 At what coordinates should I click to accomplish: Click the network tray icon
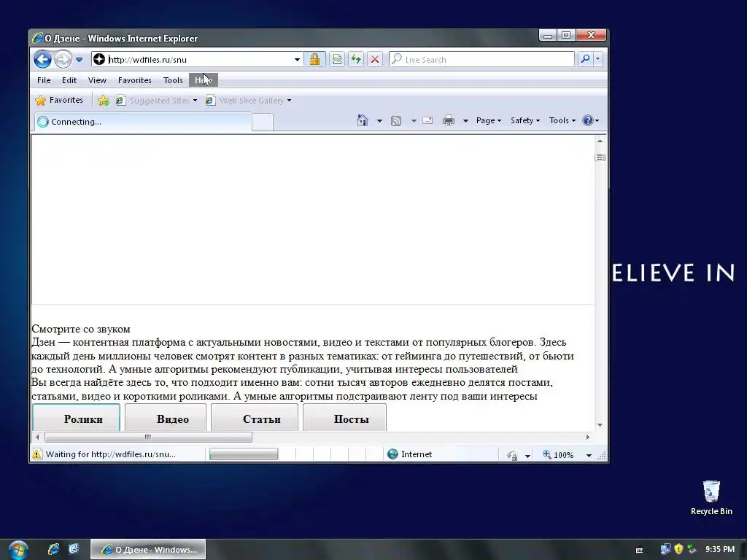(665, 549)
